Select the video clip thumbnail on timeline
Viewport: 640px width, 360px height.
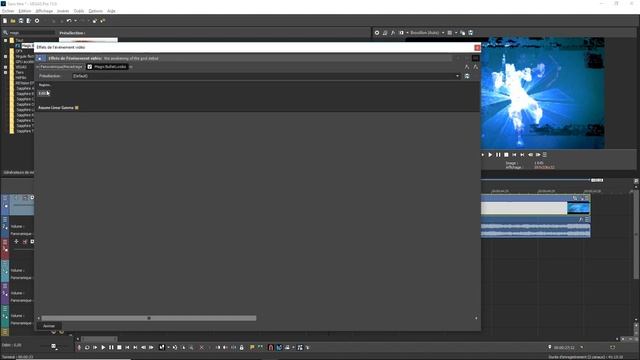[x=578, y=208]
